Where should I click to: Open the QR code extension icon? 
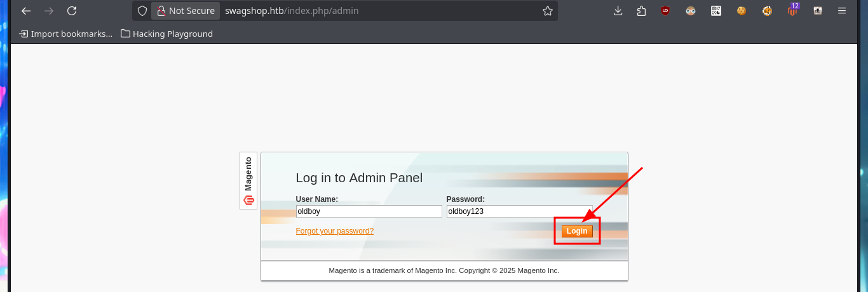[x=716, y=11]
